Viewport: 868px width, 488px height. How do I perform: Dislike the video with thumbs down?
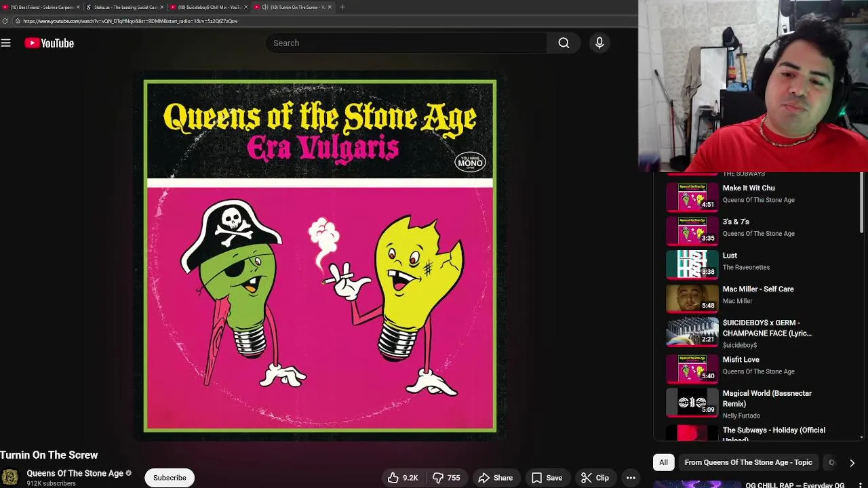[x=446, y=478]
